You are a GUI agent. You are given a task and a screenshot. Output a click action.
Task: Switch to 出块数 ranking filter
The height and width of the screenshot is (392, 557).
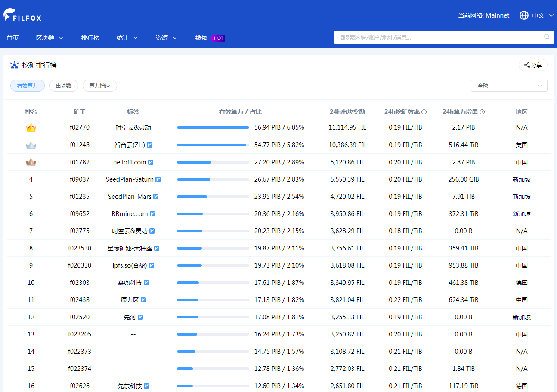pyautogui.click(x=63, y=86)
